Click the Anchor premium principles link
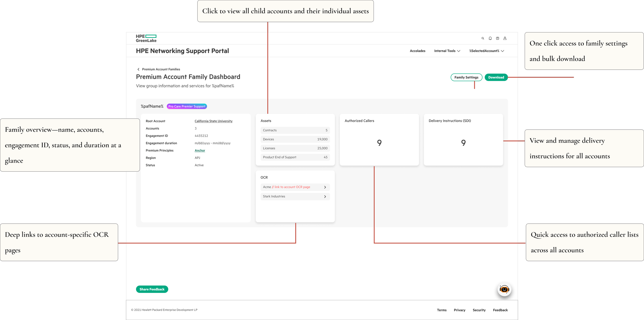644x320 pixels. [200, 150]
